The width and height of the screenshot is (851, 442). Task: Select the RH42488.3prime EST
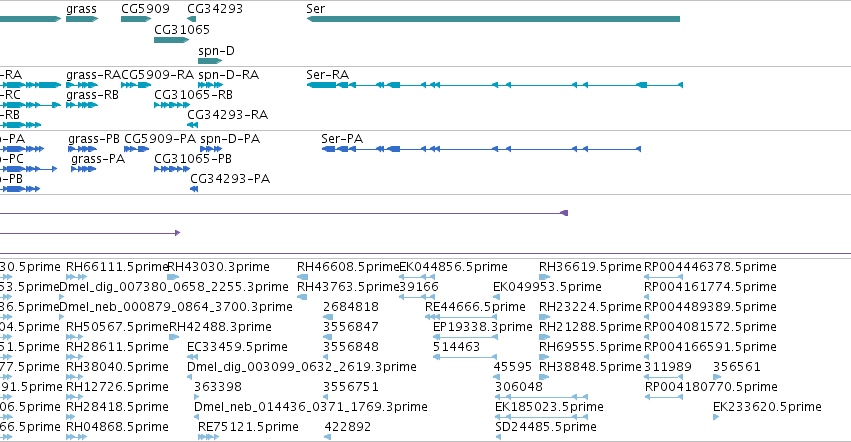pyautogui.click(x=174, y=337)
